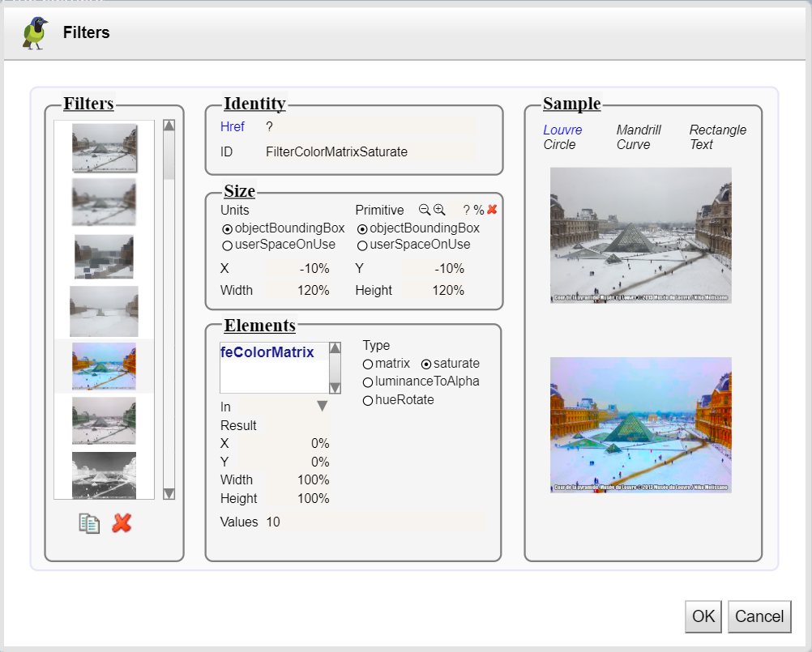Click the Size Y field -10%
The image size is (812, 652).
click(x=434, y=269)
